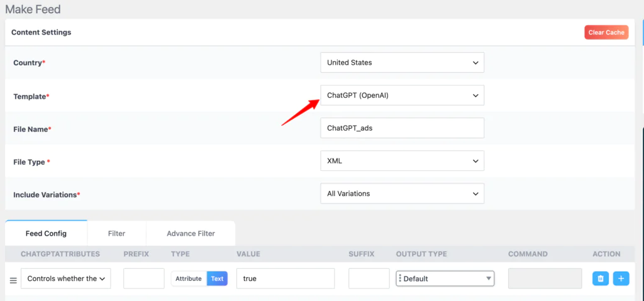Click the Template field label
The height and width of the screenshot is (301, 644).
31,96
